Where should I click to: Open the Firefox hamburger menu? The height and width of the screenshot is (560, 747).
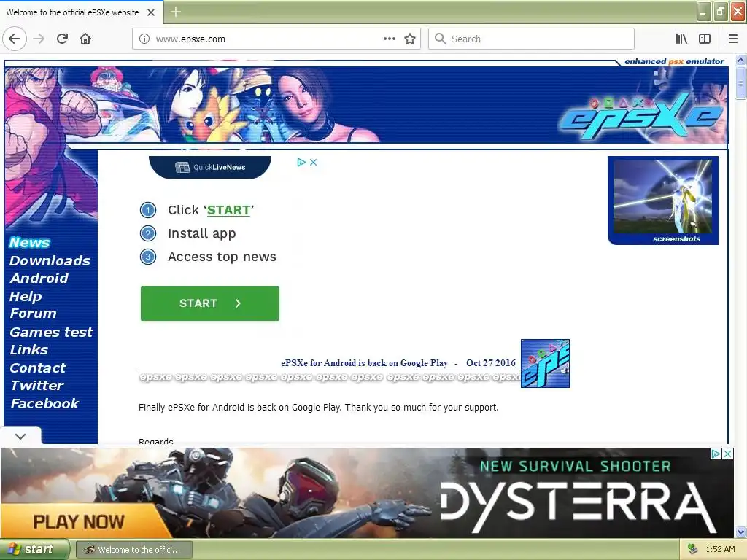(733, 39)
